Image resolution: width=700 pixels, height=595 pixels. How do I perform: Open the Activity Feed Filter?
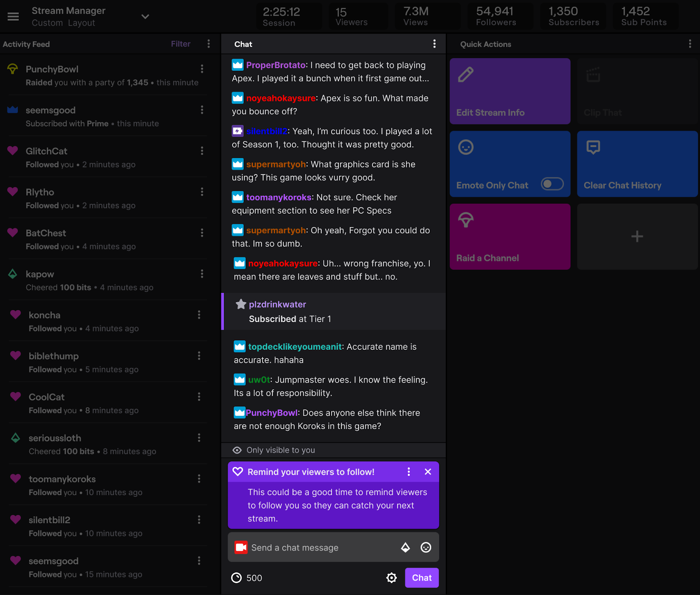tap(181, 44)
